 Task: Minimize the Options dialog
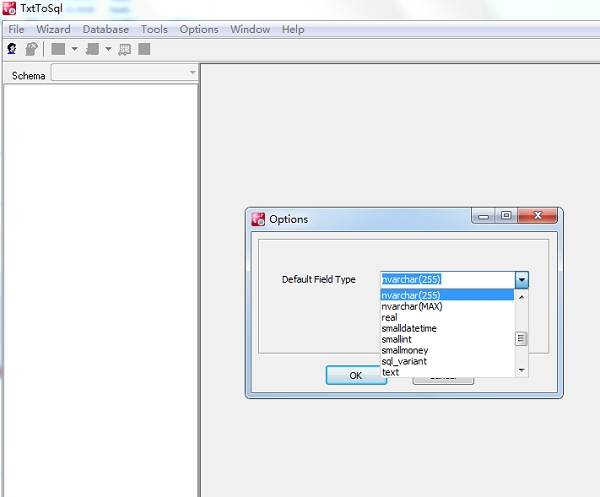click(x=483, y=216)
